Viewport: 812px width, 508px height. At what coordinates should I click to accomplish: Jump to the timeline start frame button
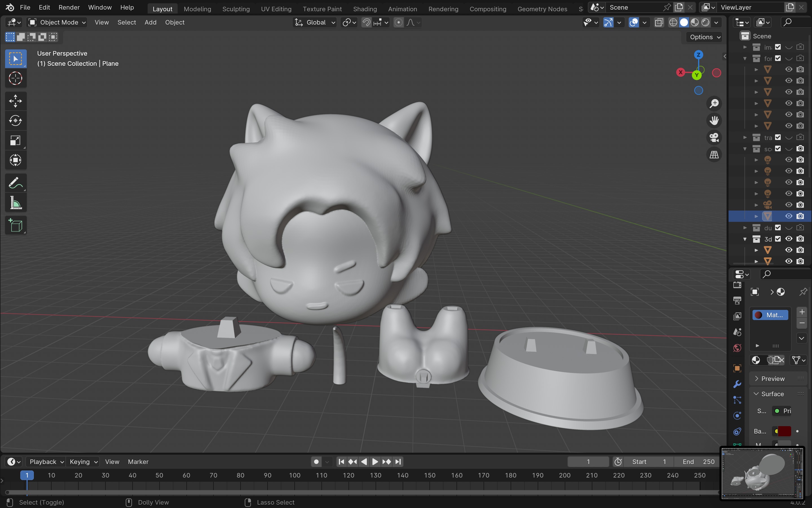click(x=341, y=462)
